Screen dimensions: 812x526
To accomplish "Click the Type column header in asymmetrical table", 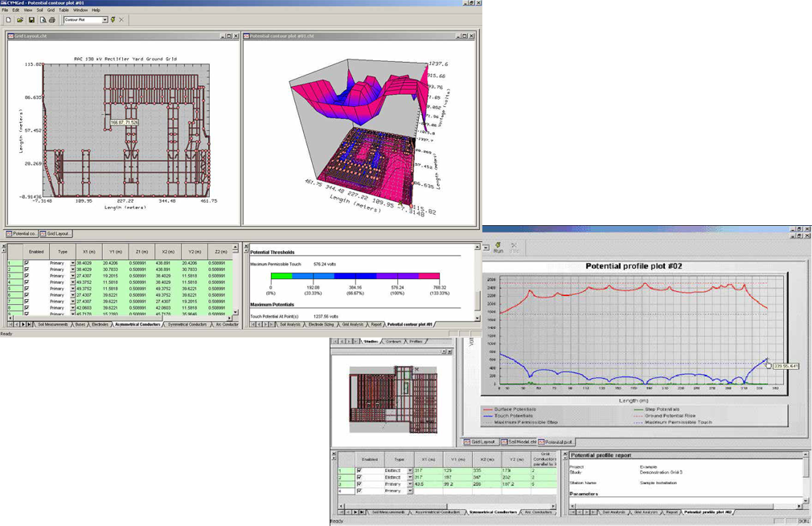I will point(63,252).
